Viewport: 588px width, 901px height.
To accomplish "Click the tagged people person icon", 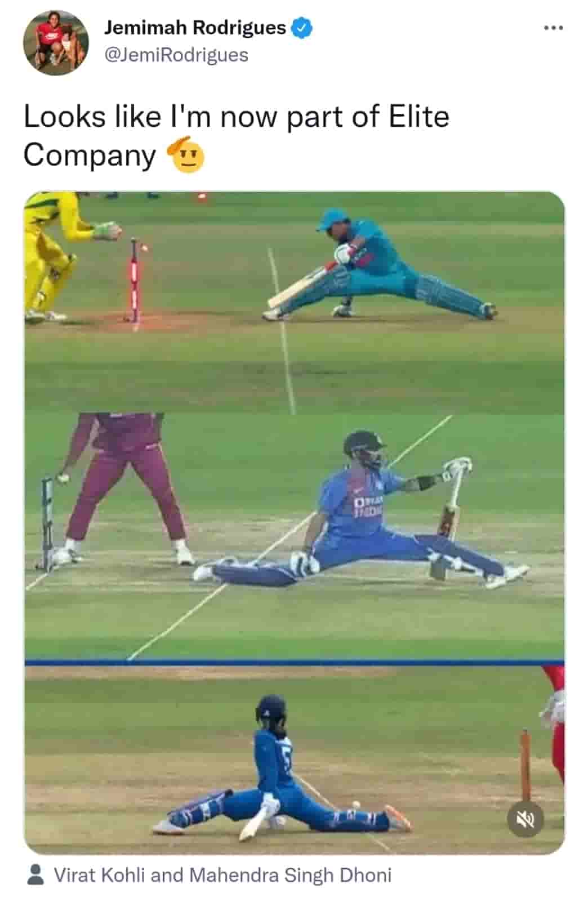I will point(35,875).
